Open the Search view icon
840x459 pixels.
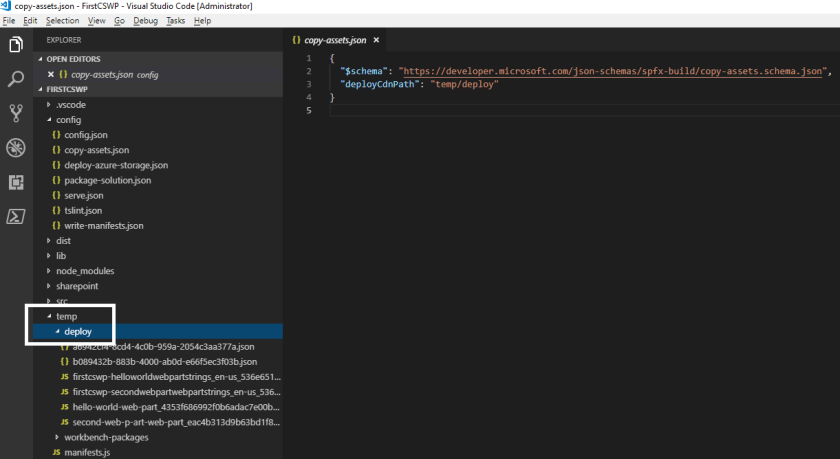pos(16,79)
